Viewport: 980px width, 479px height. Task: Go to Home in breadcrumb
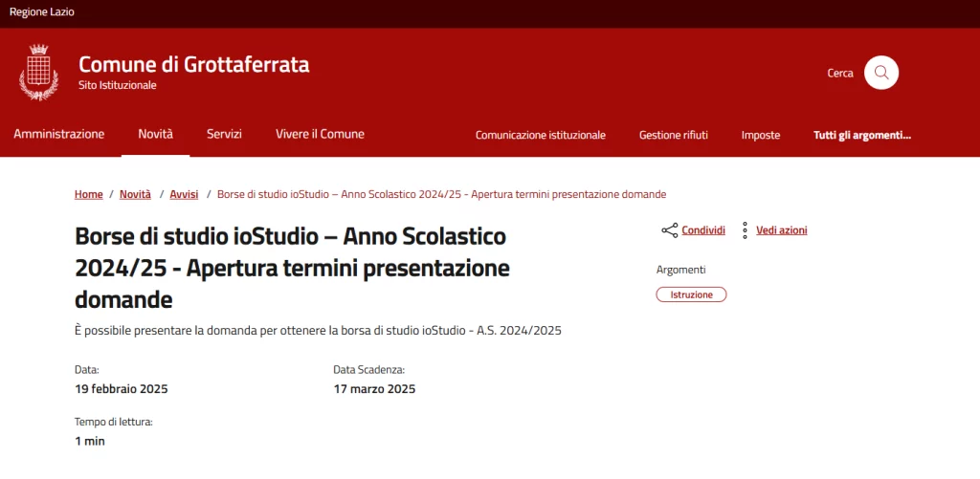point(89,194)
